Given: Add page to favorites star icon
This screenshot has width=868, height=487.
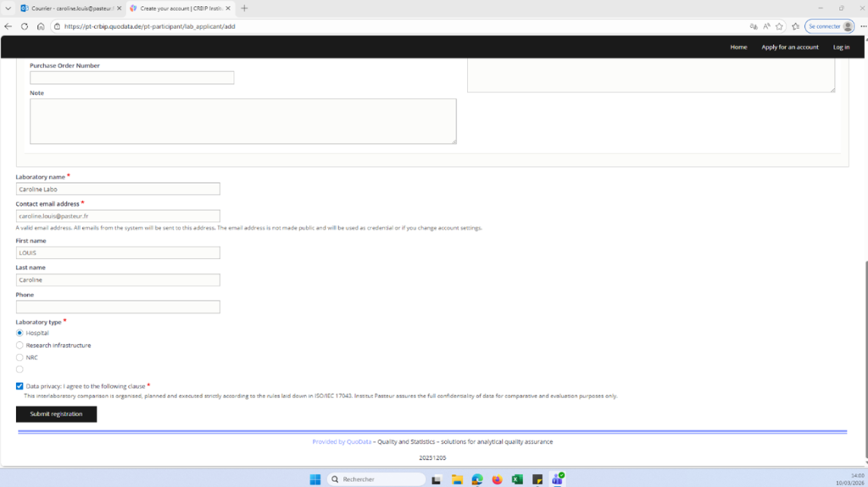Looking at the screenshot, I should click(x=780, y=26).
